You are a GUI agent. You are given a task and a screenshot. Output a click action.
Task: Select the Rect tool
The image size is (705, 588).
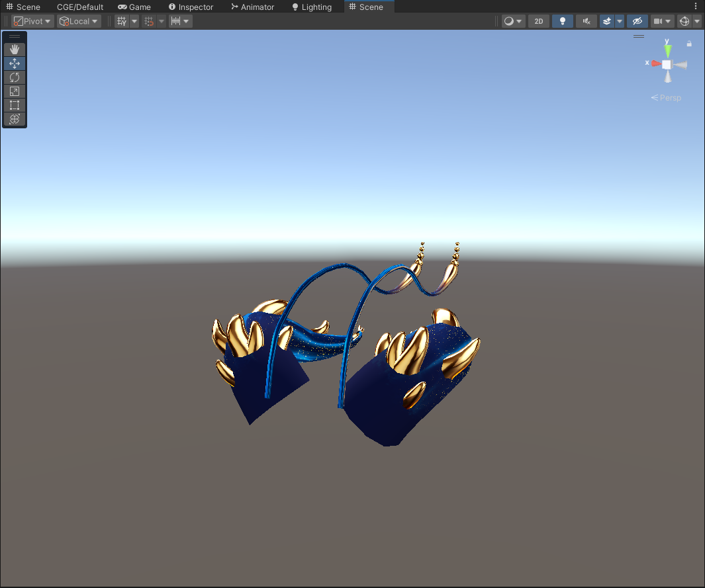[x=15, y=105]
